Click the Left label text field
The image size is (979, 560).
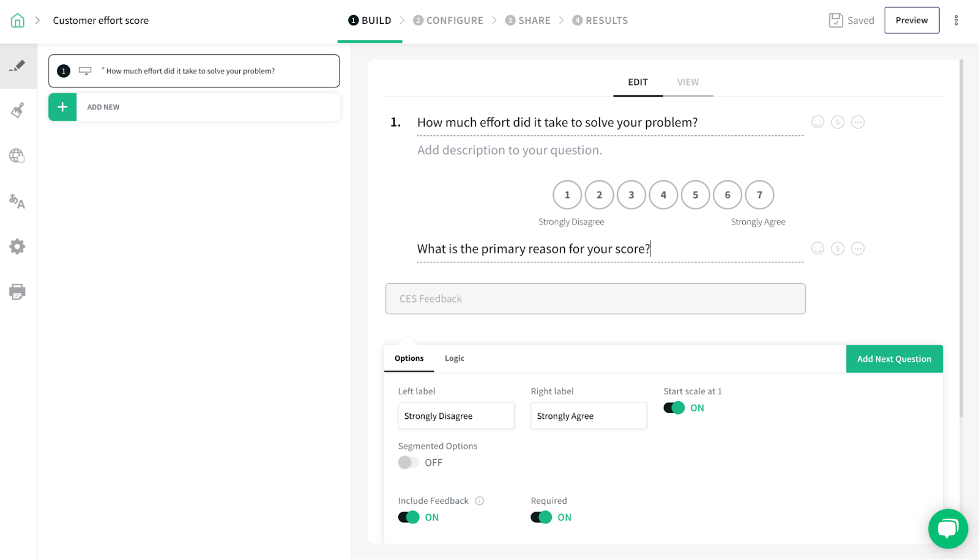(456, 416)
